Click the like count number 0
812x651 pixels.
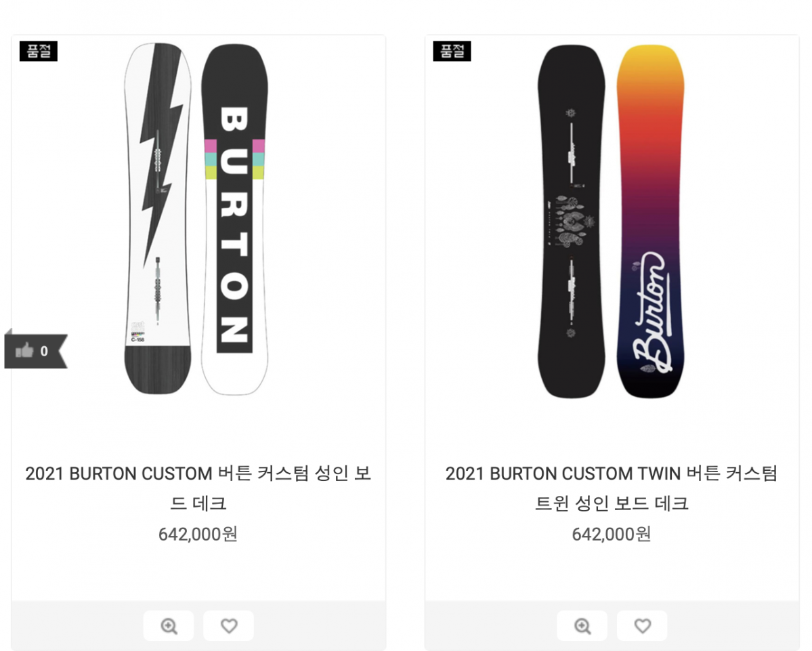point(45,351)
